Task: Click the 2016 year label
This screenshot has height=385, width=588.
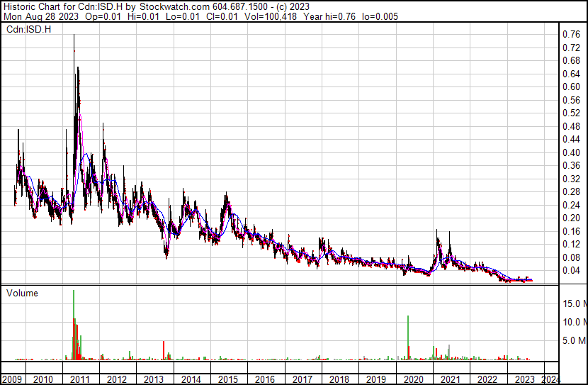Action: pos(265,379)
